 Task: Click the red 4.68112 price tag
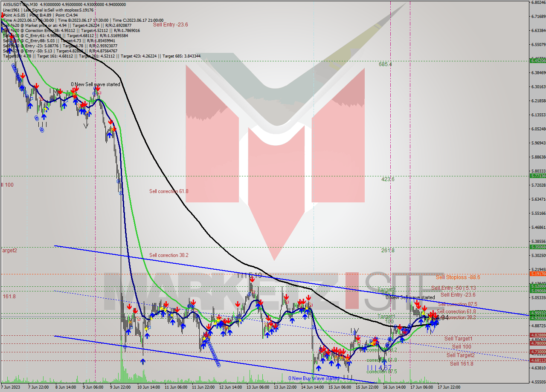point(537,360)
